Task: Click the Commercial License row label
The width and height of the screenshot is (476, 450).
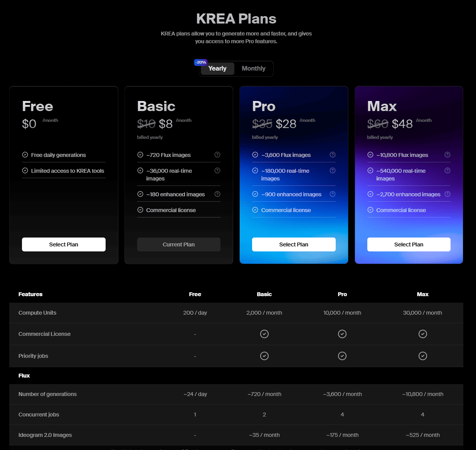Action: pyautogui.click(x=44, y=334)
